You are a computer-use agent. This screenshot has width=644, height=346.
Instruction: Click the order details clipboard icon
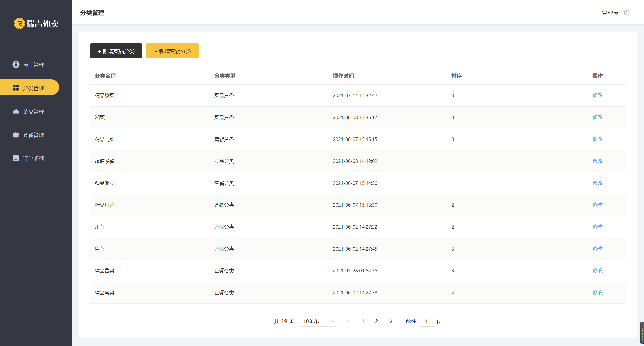tap(16, 158)
